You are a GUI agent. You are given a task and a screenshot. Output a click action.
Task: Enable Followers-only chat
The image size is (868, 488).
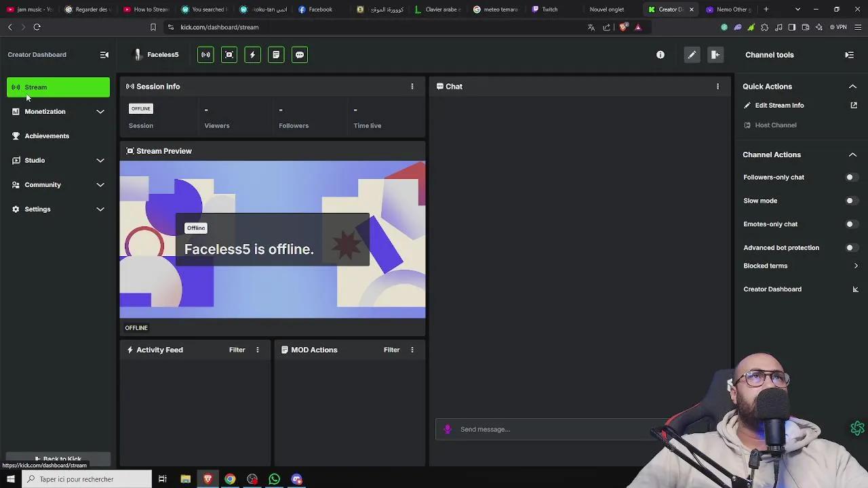tap(850, 177)
